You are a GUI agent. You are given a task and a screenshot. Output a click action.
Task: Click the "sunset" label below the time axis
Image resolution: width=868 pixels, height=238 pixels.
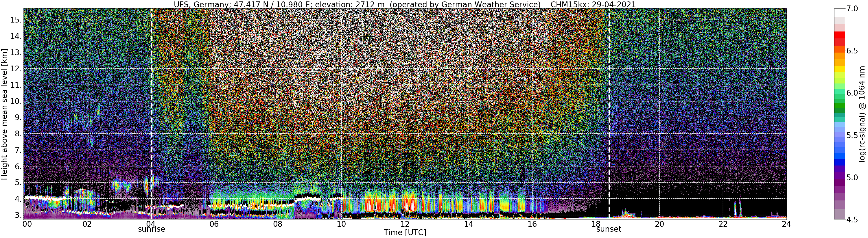click(x=609, y=229)
